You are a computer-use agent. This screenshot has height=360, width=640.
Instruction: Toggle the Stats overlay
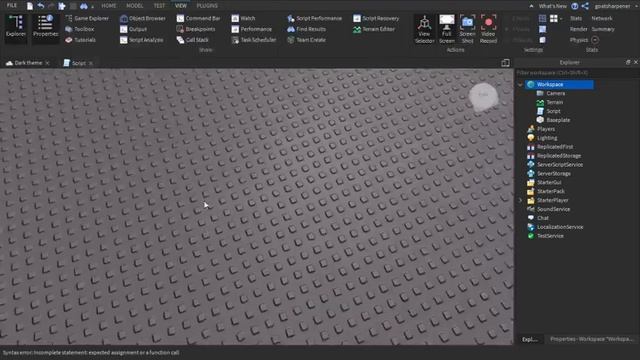pos(576,18)
